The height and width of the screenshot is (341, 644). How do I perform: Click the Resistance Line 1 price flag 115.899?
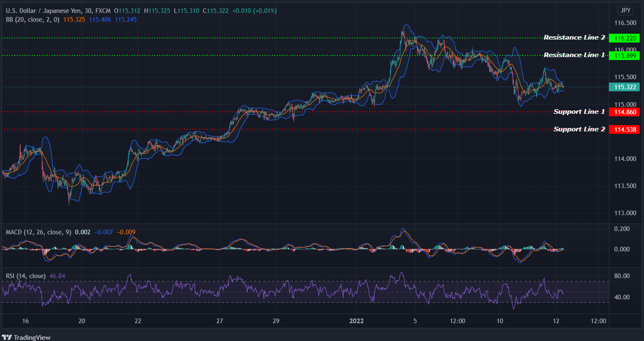click(624, 56)
